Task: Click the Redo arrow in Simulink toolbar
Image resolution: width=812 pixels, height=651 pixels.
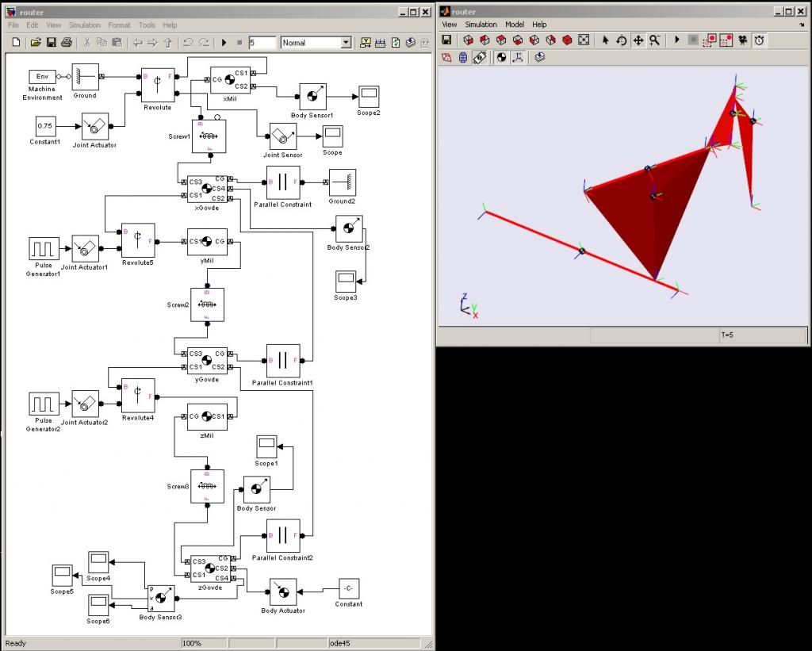Action: tap(204, 43)
